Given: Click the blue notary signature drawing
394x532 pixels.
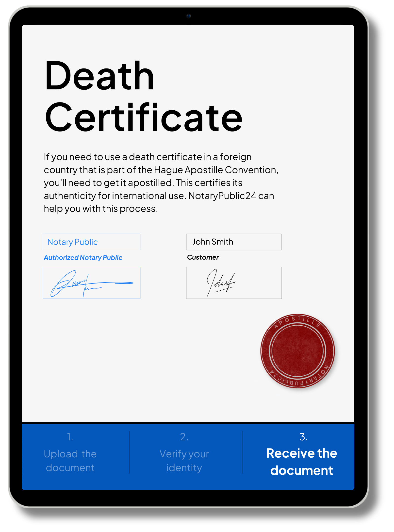Looking at the screenshot, I should tap(91, 283).
